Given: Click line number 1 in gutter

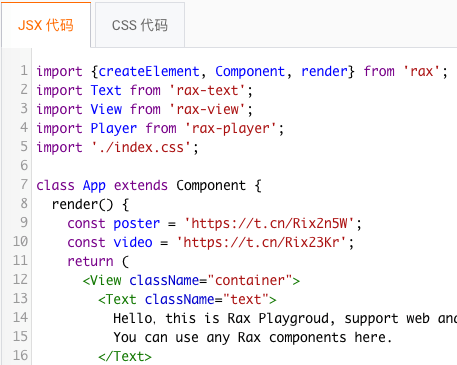Looking at the screenshot, I should point(24,71).
